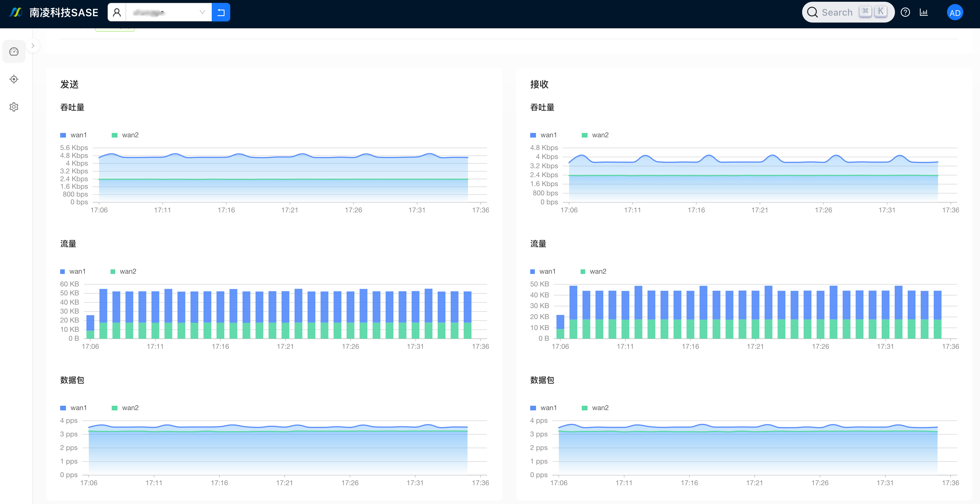This screenshot has width=980, height=504.
Task: Click the blue square filter button in toolbar
Action: 221,12
